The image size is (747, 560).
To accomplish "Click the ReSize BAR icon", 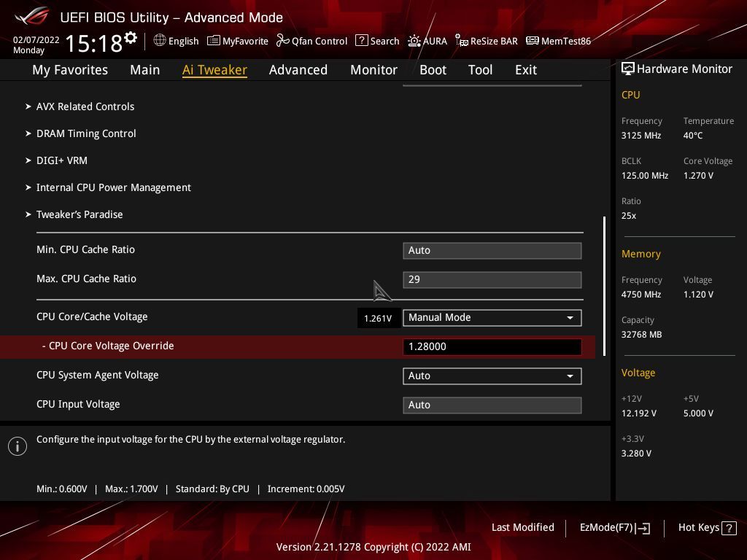I will 461,41.
